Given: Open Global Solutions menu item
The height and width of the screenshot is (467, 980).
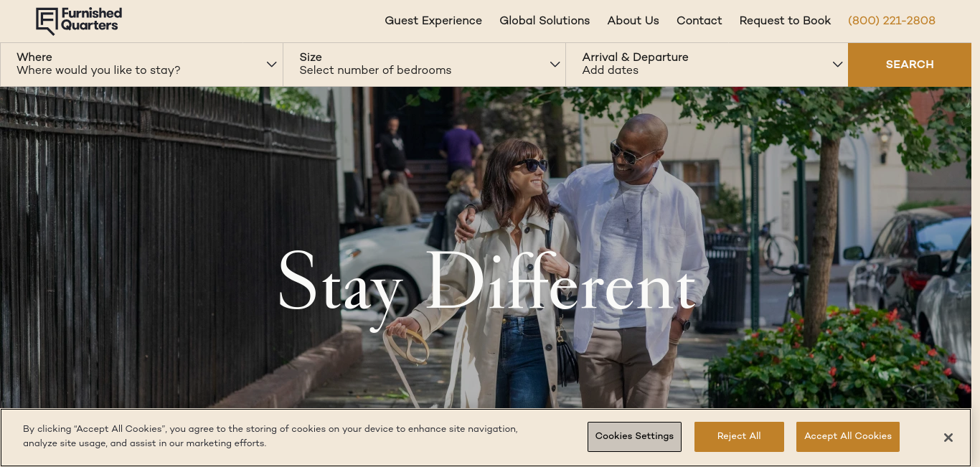Looking at the screenshot, I should [545, 21].
